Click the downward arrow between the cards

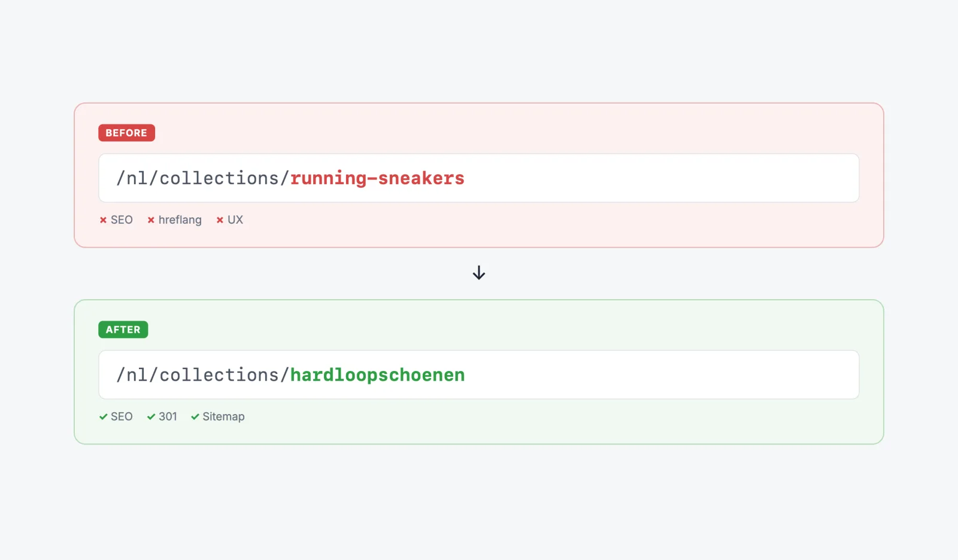pyautogui.click(x=479, y=273)
